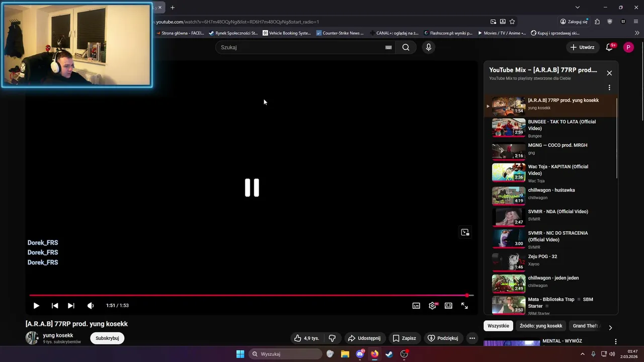
Task: Select SVM!R - NIC DO STRACENIA entry
Action: point(551,239)
